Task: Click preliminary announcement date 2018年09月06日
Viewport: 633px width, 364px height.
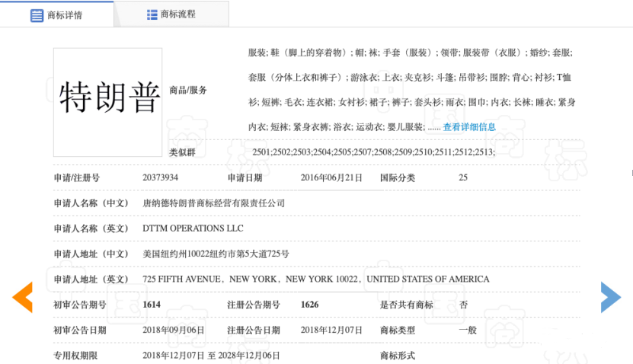Action: (x=173, y=330)
